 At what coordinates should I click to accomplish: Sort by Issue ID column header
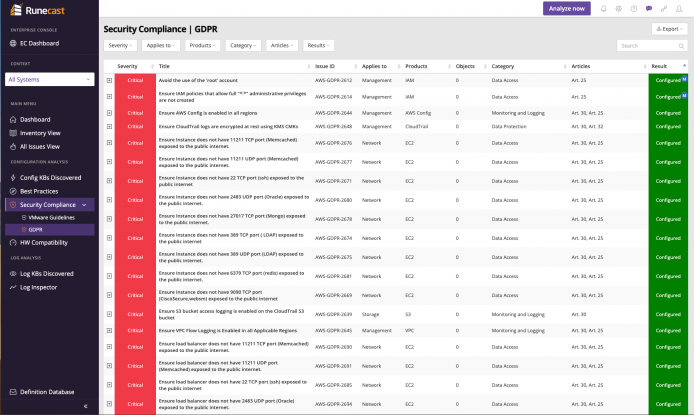[x=325, y=66]
